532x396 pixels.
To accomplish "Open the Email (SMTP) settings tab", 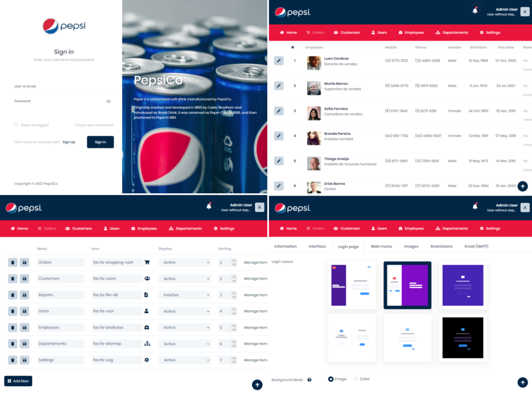I will (x=476, y=247).
